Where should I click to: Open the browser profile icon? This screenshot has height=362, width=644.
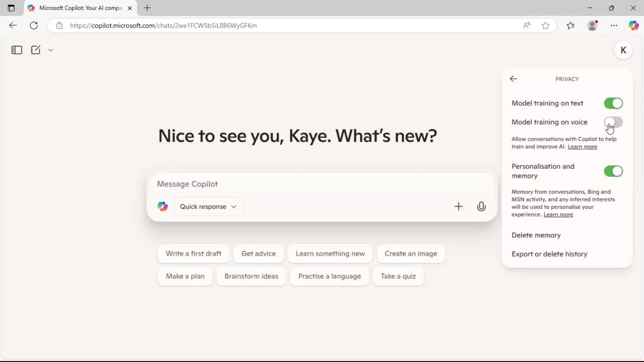(593, 25)
